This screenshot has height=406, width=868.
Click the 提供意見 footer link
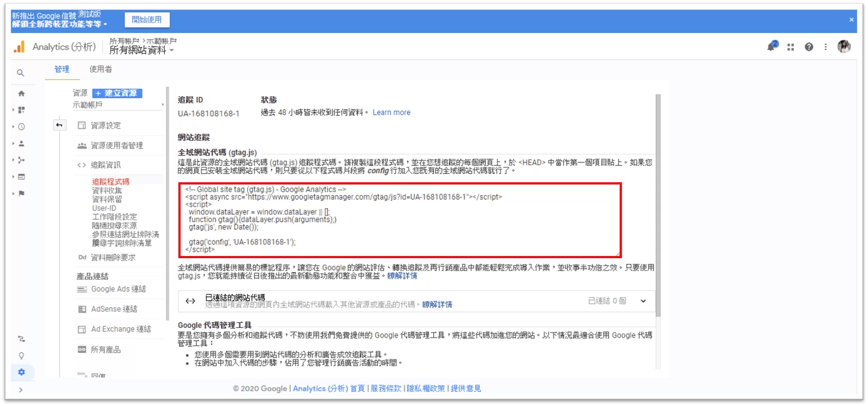tap(466, 389)
